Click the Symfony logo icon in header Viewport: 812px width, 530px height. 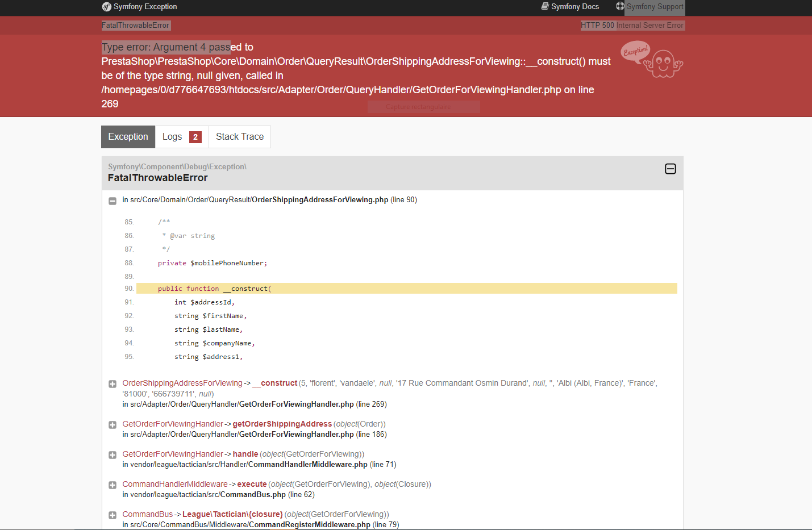(107, 7)
